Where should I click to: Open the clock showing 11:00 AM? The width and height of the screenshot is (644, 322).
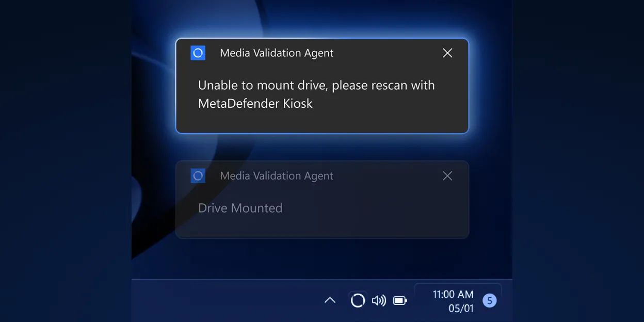pyautogui.click(x=453, y=294)
